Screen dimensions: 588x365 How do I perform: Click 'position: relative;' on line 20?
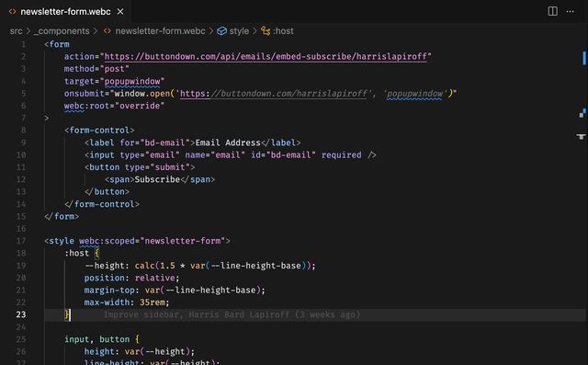(x=132, y=278)
